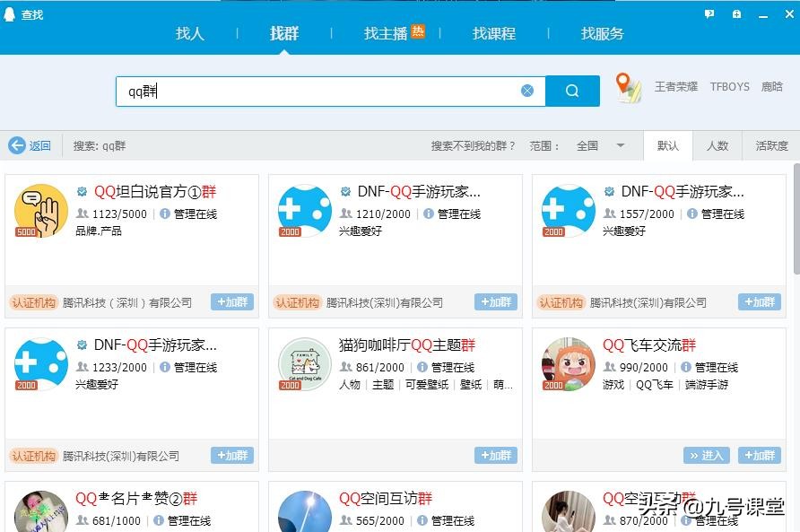Screen dimensions: 800x532
Task: Join QQ坦白说官方①群 with 加群 button
Action: coord(232,302)
